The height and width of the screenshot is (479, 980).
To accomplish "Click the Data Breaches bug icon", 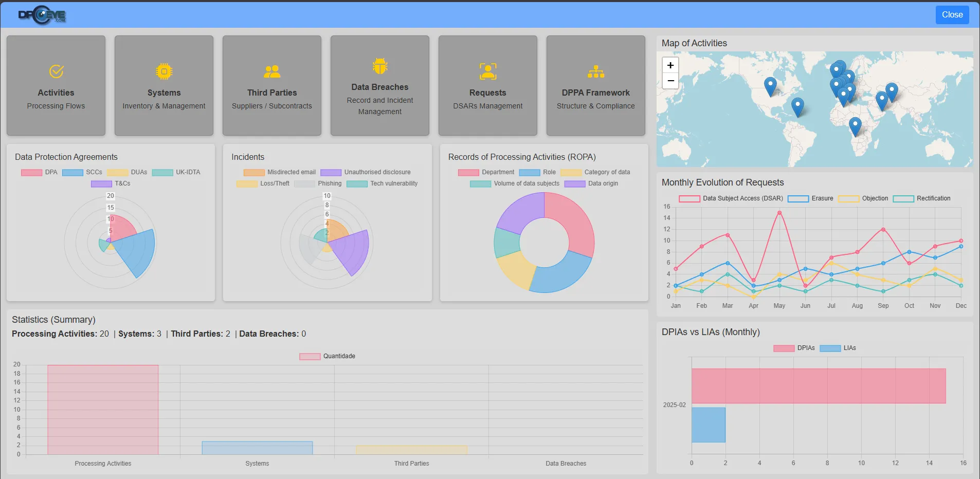I will (379, 65).
